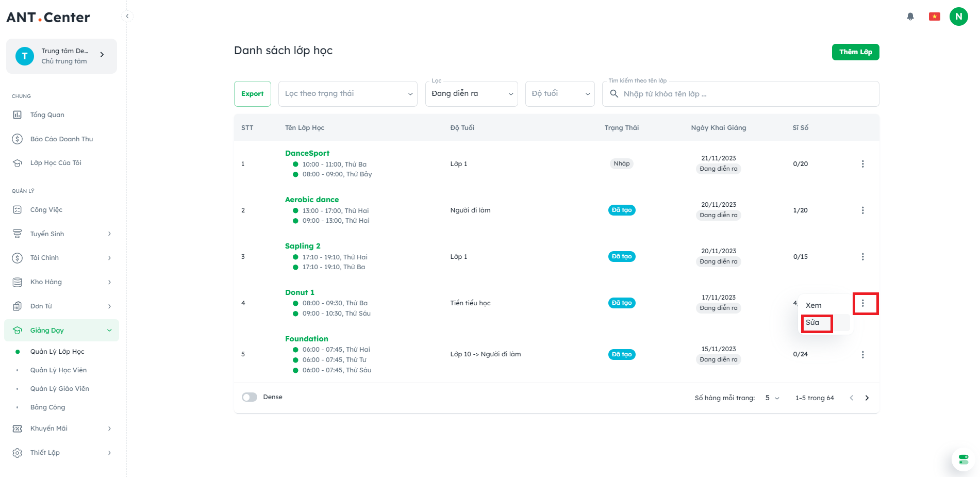Open the 'Lọc theo trạng thái' dropdown
This screenshot has height=477, width=980.
pos(348,94)
